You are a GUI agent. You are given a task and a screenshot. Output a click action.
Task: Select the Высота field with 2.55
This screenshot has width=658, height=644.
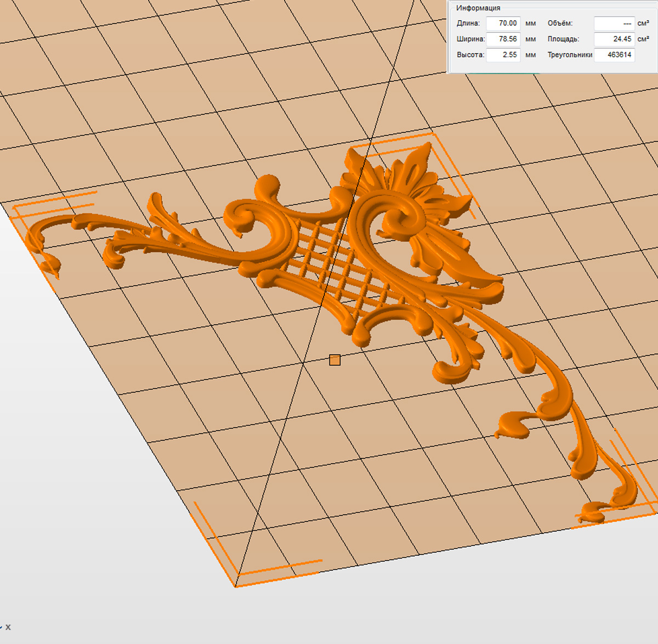(x=503, y=55)
